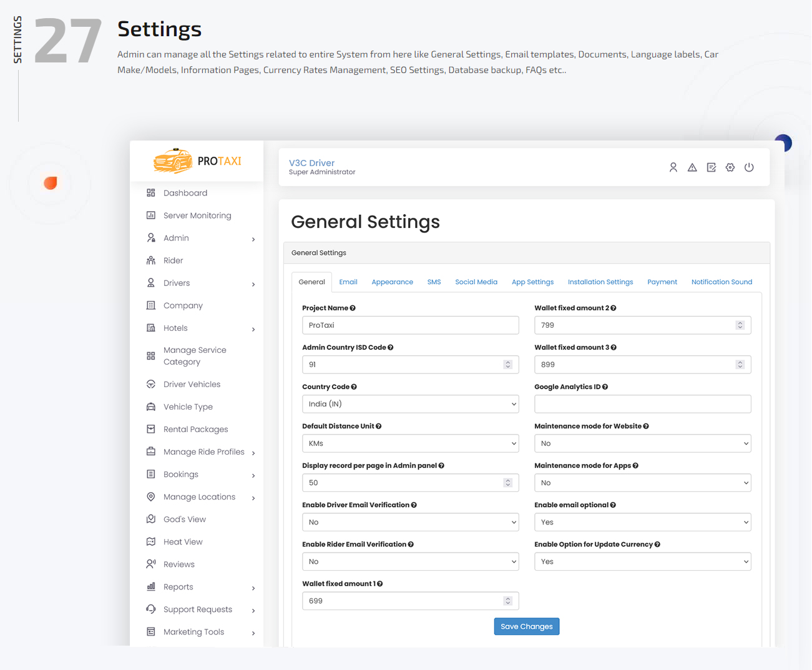The height and width of the screenshot is (670, 812).
Task: Click the Driver Vehicles steering wheel icon
Action: (151, 384)
